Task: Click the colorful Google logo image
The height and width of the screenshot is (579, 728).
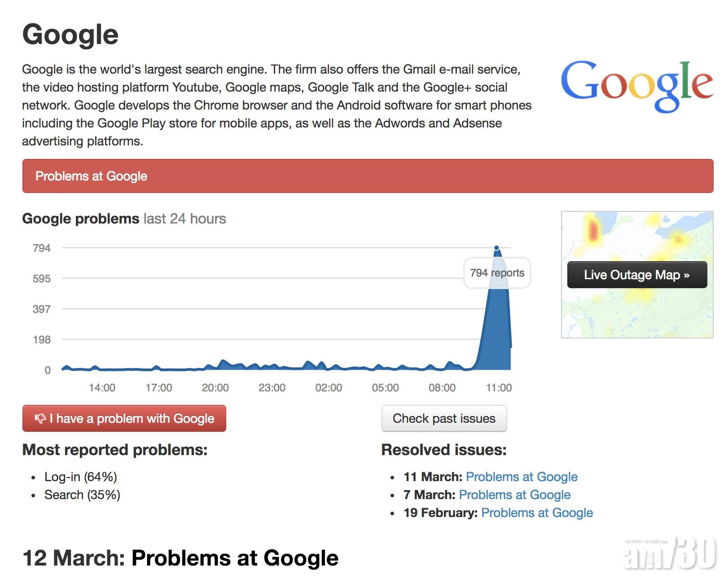Action: 636,85
